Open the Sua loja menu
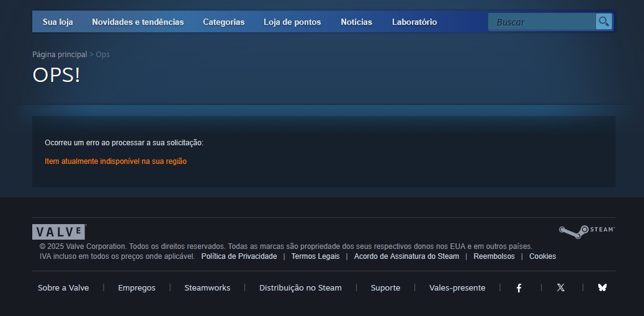Screen dimensions: 644x316 point(58,22)
